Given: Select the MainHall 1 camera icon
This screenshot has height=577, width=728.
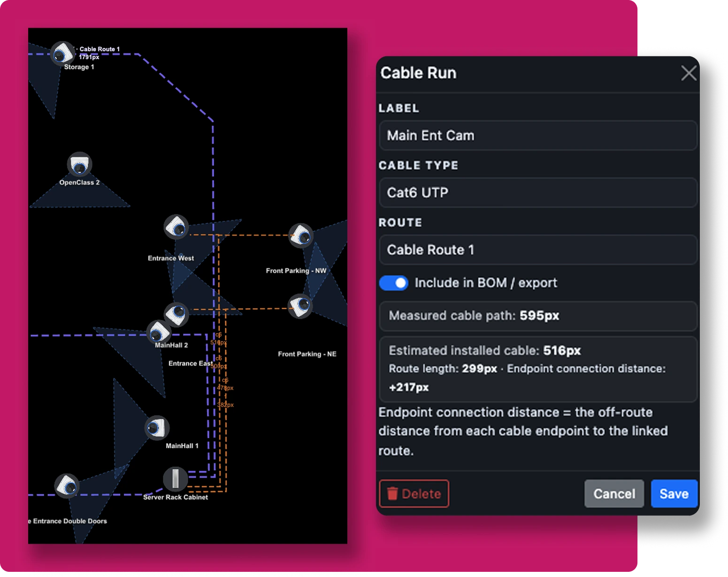Looking at the screenshot, I should tap(157, 428).
